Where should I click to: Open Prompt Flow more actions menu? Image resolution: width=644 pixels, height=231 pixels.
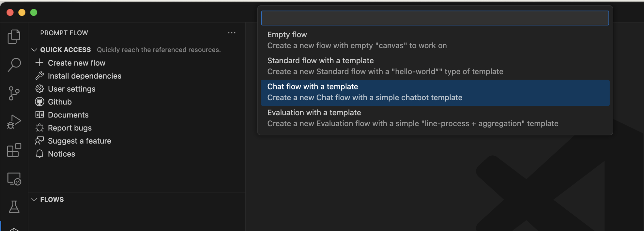click(x=232, y=33)
